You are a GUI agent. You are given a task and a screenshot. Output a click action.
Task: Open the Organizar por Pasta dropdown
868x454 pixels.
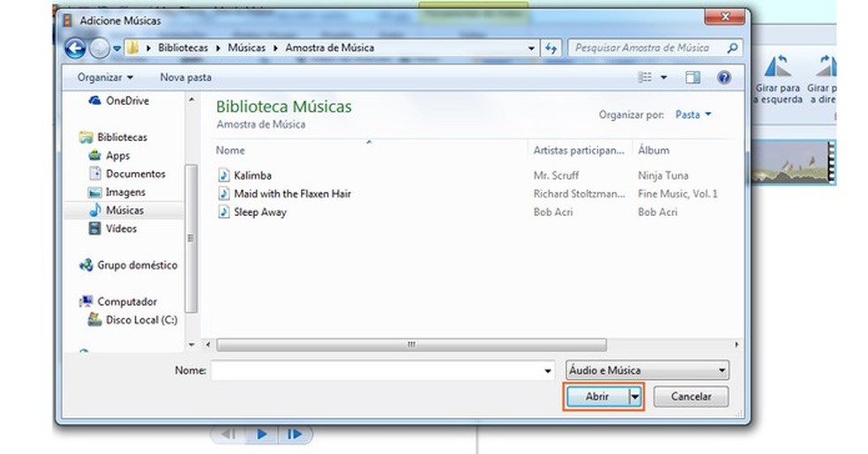coord(693,115)
